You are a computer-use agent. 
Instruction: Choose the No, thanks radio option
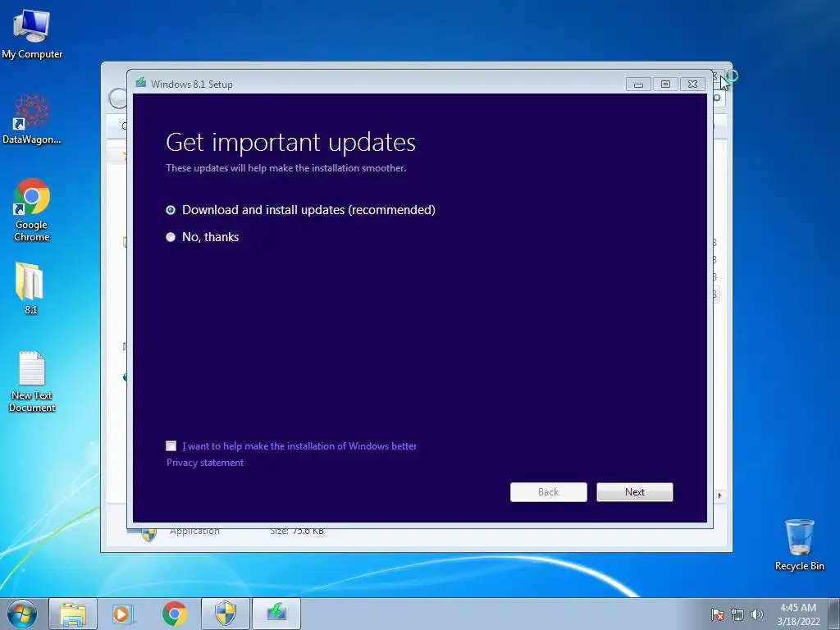[x=171, y=237]
